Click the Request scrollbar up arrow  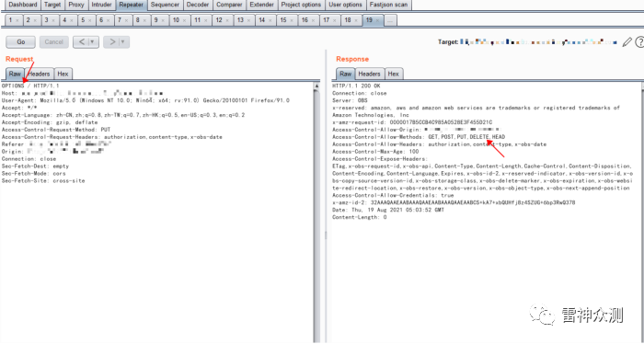(x=316, y=86)
